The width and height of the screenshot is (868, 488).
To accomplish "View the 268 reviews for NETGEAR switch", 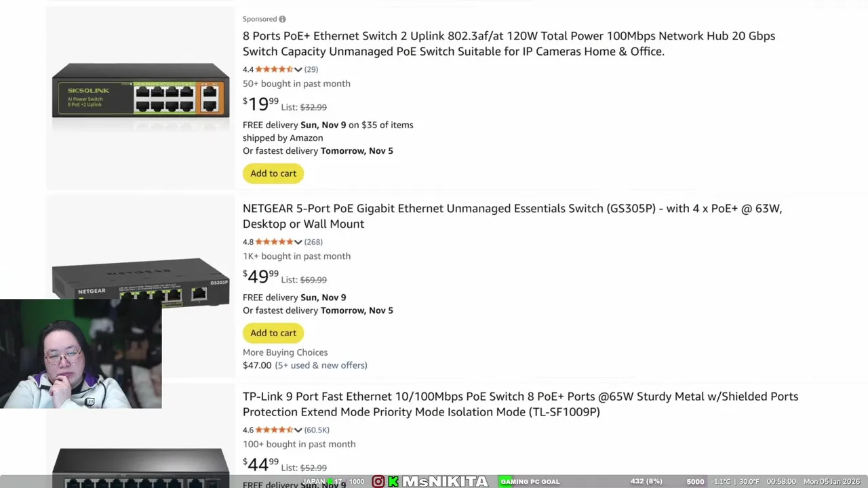I will 313,242.
